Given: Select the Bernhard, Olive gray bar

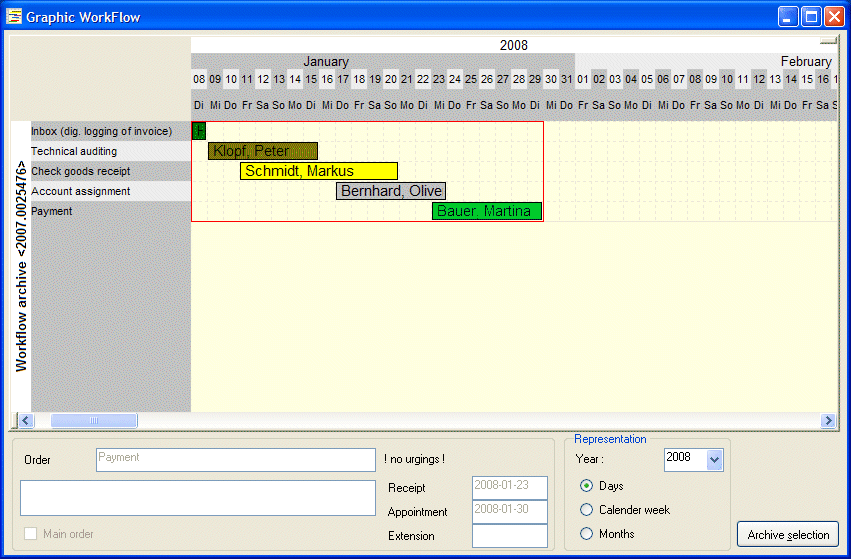Looking at the screenshot, I should pyautogui.click(x=391, y=191).
